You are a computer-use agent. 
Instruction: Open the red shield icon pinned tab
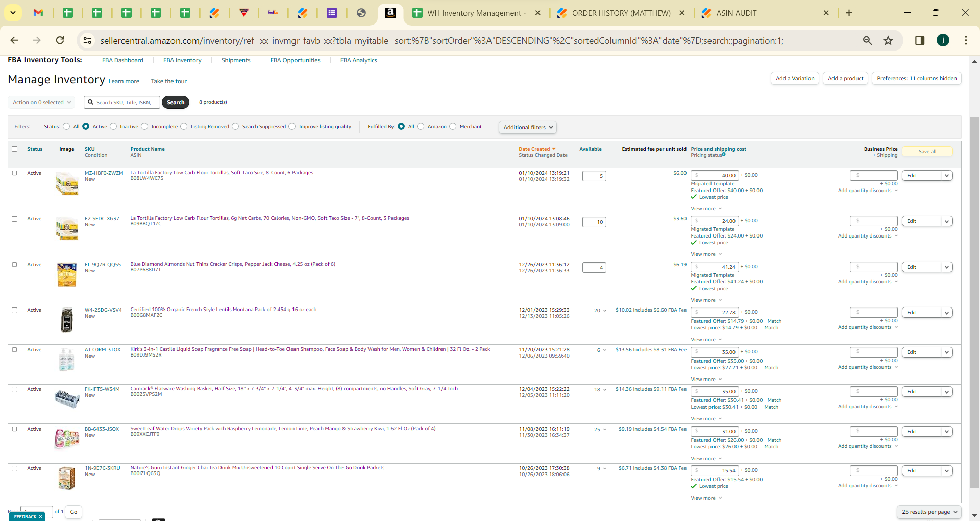click(x=244, y=13)
